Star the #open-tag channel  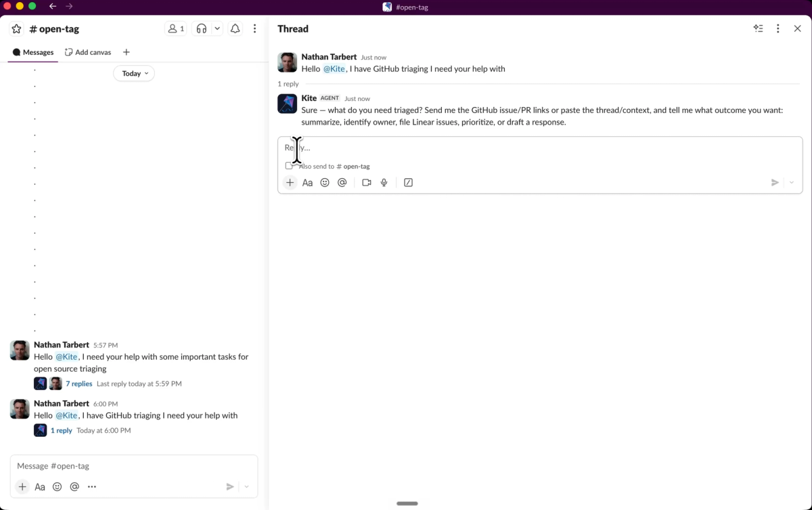point(16,29)
